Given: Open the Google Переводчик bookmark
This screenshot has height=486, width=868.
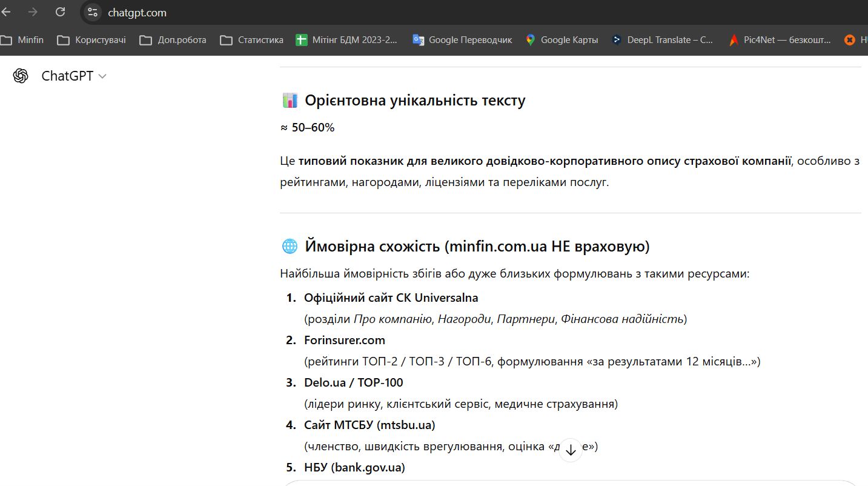Looking at the screenshot, I should pos(462,40).
